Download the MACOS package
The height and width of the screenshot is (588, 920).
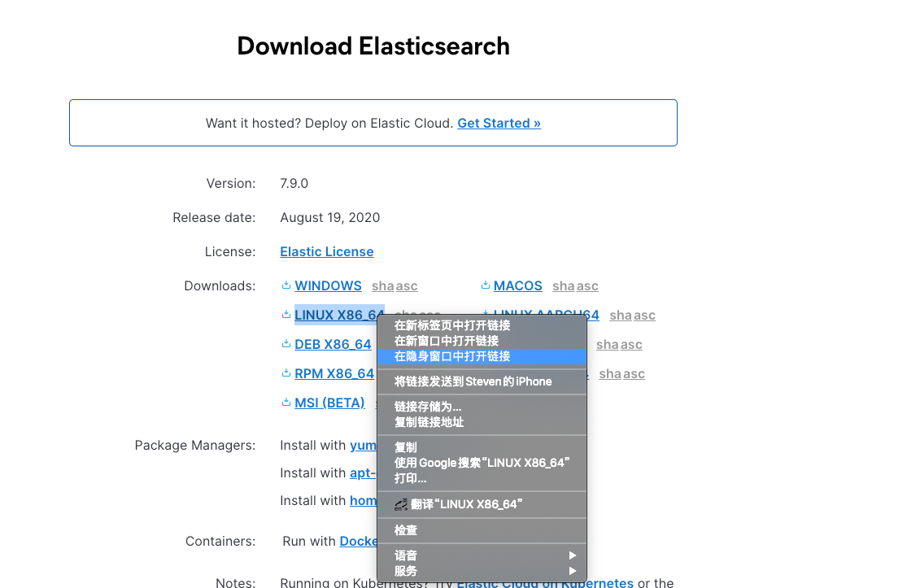517,285
